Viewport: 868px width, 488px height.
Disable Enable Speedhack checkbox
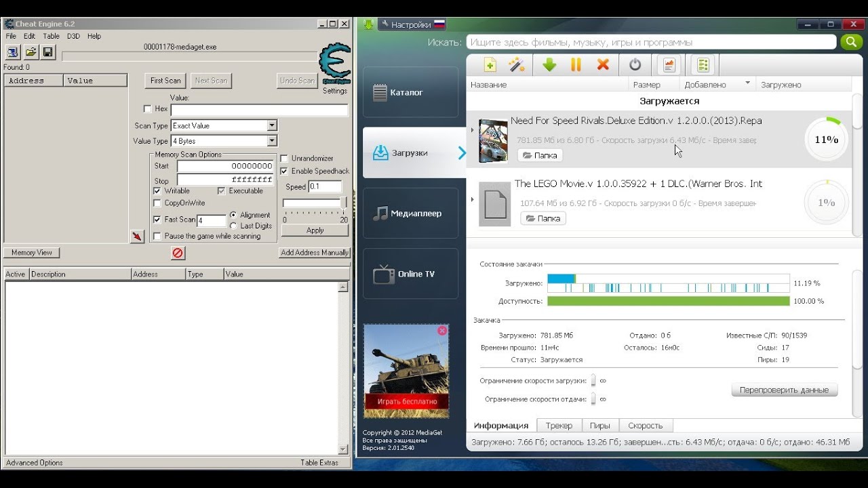click(x=284, y=171)
